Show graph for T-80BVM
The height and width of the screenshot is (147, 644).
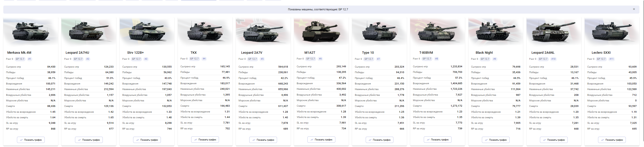[x=438, y=139]
